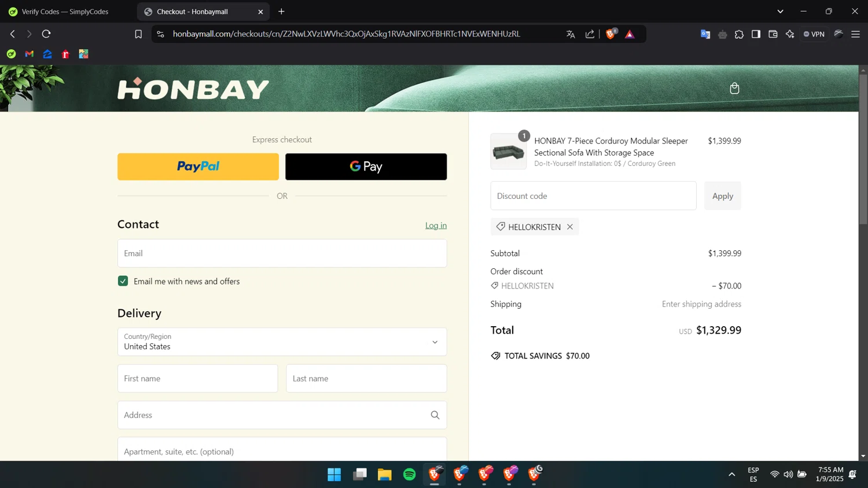
Task: Open a new browser tab
Action: 281,12
